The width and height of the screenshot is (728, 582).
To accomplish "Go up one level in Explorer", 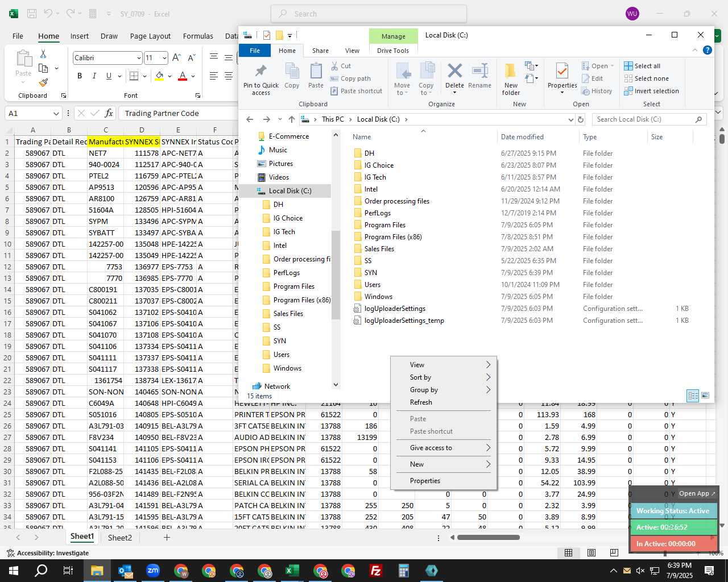I will (292, 119).
